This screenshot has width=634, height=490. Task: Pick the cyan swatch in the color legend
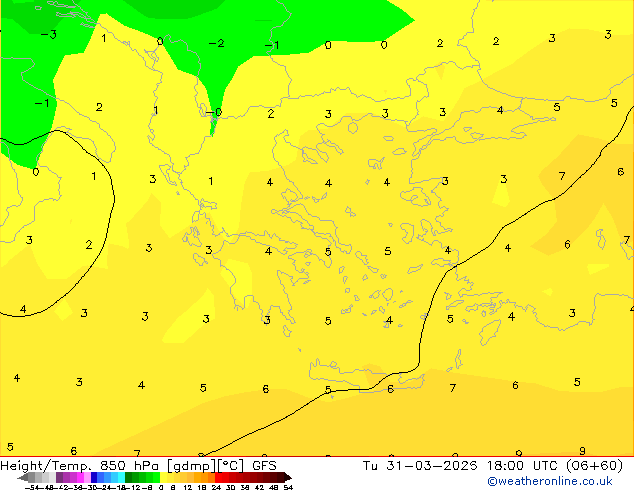point(122,477)
